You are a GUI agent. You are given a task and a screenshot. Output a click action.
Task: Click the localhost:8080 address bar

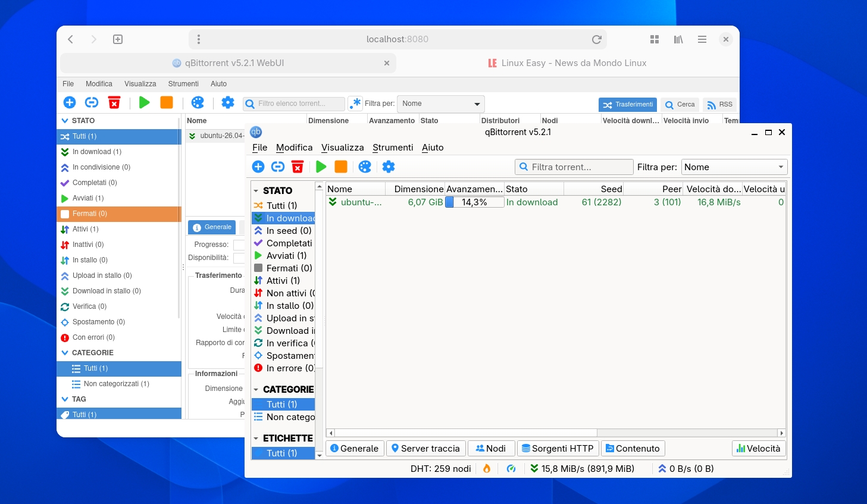[397, 39]
